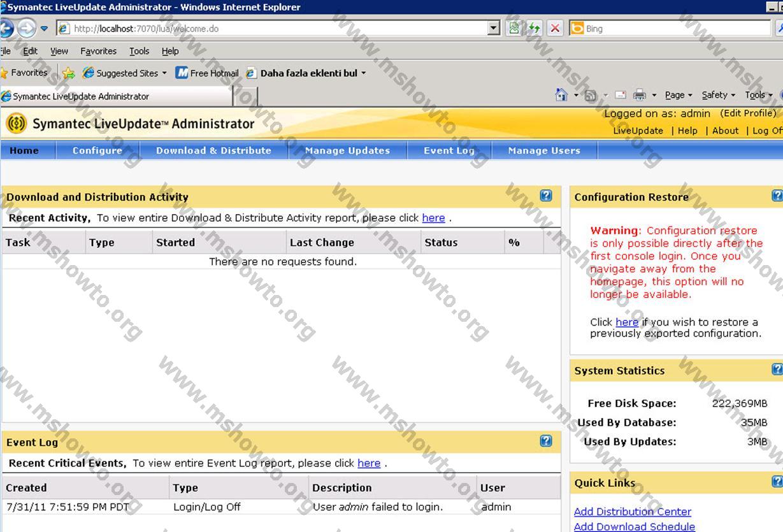Click 'here' link for Download & Distribute Activity report
The height and width of the screenshot is (532, 783).
coord(433,218)
